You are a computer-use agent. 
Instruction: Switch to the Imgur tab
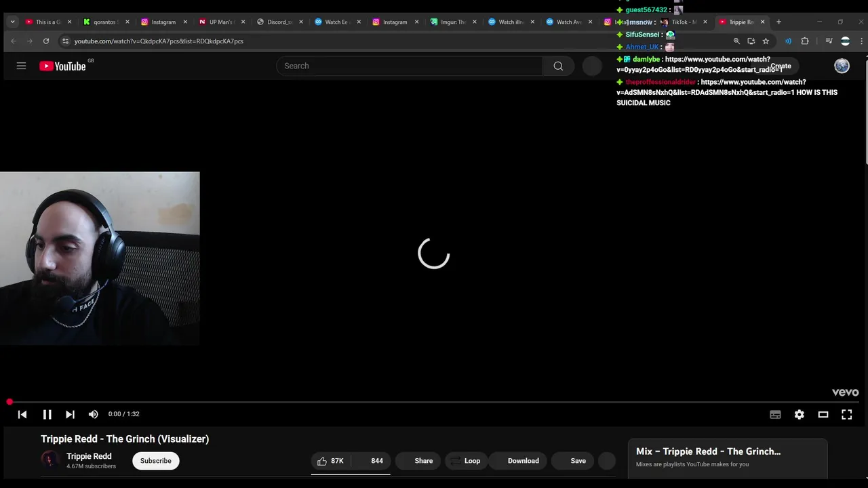click(x=453, y=22)
